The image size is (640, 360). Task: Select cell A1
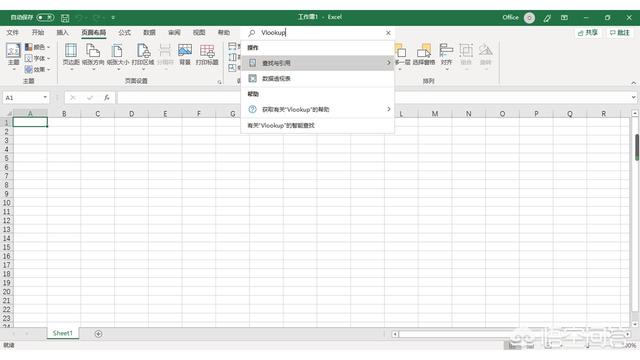tap(30, 122)
